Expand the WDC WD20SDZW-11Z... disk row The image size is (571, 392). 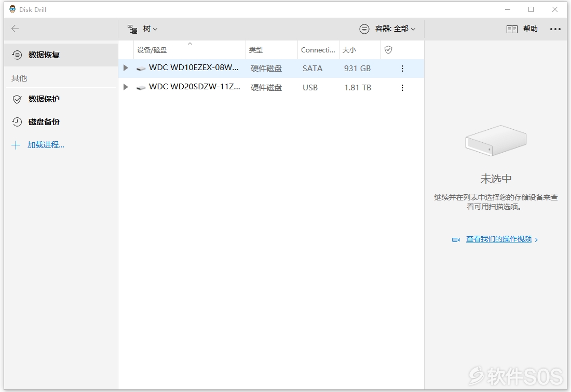coord(126,87)
